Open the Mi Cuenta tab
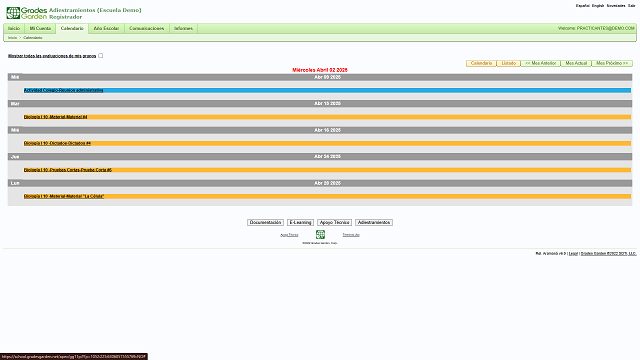640x360 pixels. click(x=40, y=29)
